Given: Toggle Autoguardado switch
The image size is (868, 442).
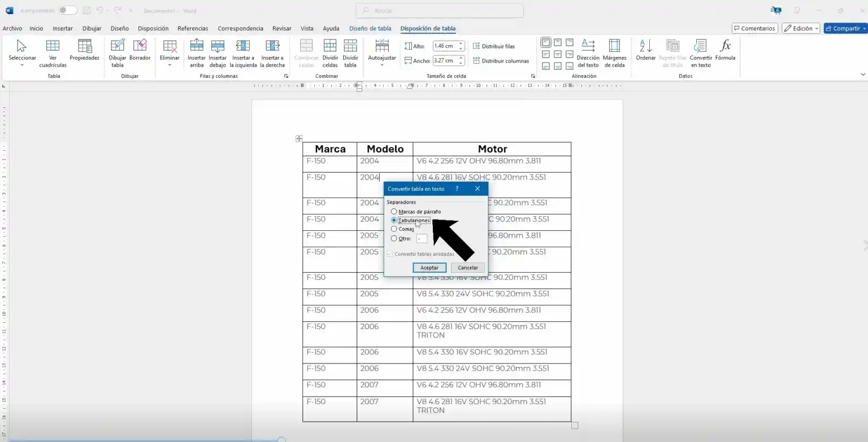Looking at the screenshot, I should 68,10.
